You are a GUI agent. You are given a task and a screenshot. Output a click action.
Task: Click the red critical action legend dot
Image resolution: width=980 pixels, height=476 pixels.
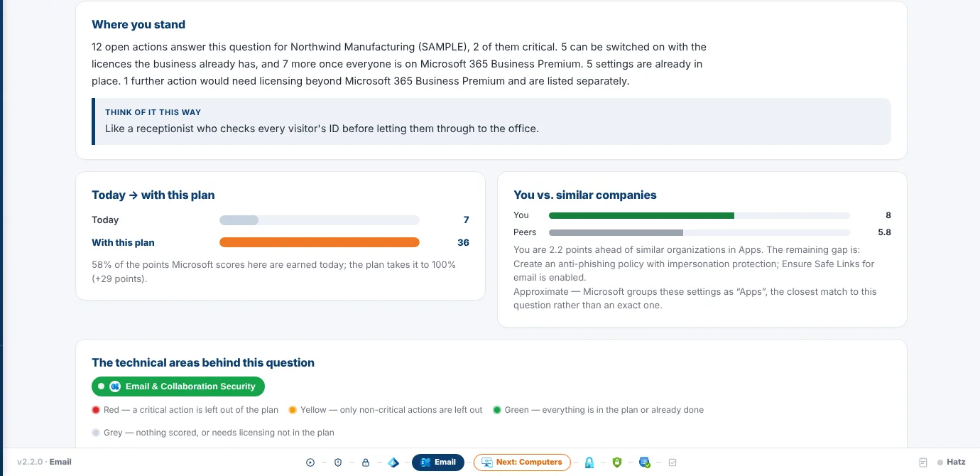coord(96,410)
